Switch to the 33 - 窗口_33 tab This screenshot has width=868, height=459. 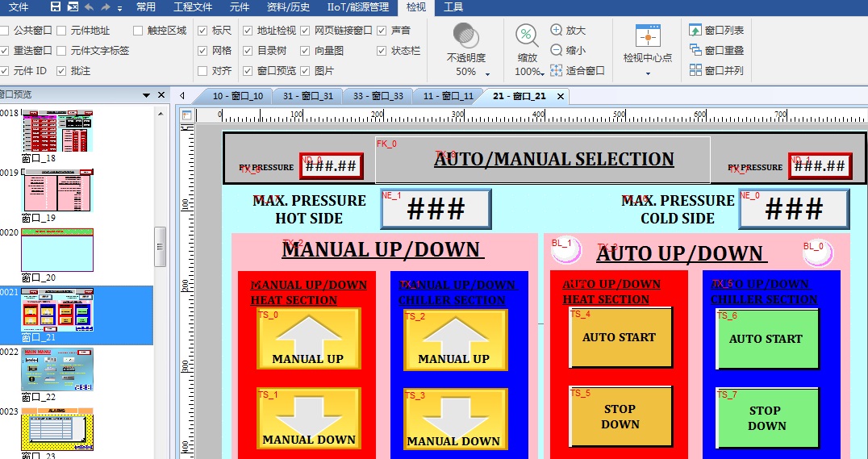[378, 96]
